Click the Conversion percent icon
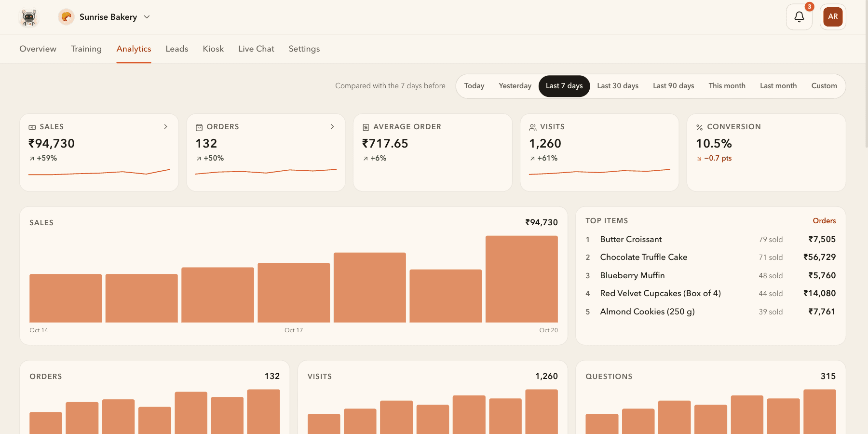 click(x=700, y=127)
